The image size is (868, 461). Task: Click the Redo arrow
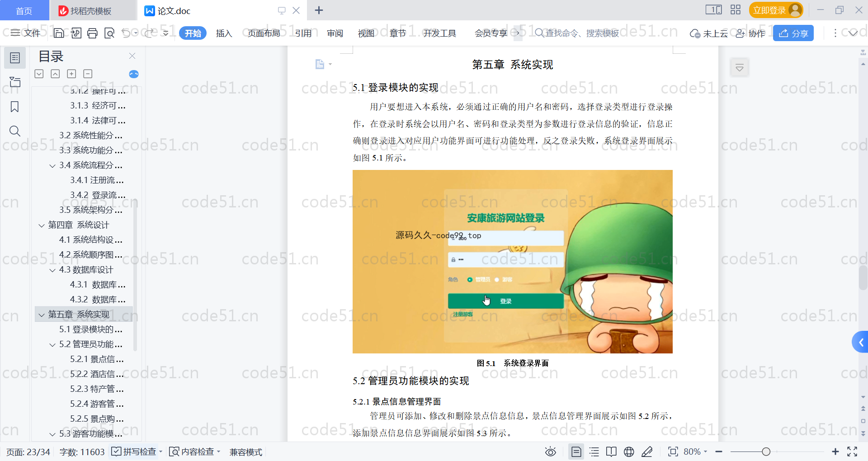149,33
